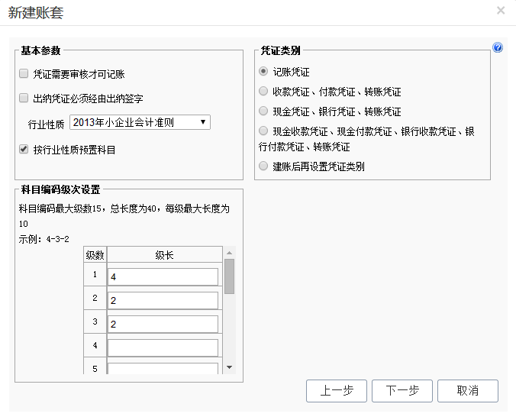Pick the five-type 现金收款凭证 voucher option
Viewport: 516px width, 420px height.
point(264,131)
